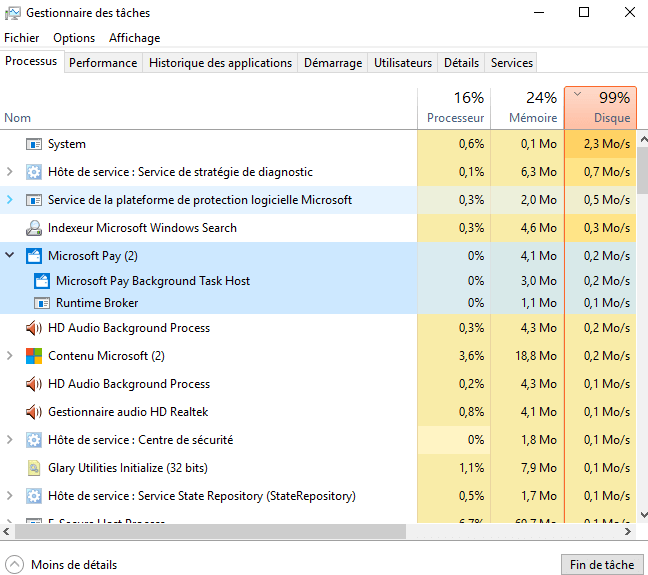Viewport: 648px width, 575px height.
Task: Click the System process icon
Action: tap(33, 144)
